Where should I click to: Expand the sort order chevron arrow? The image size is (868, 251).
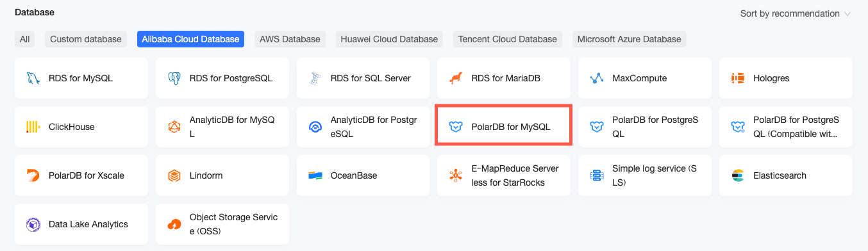[x=847, y=14]
